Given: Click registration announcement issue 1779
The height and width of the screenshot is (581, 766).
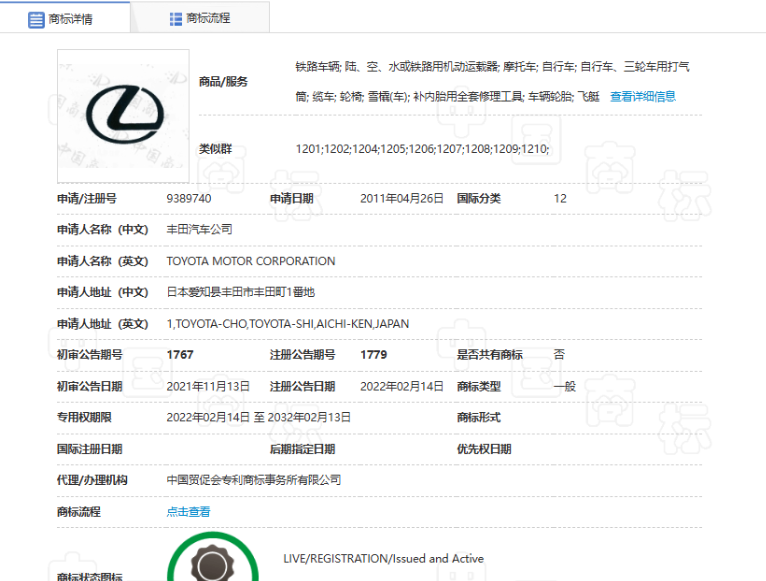Looking at the screenshot, I should click(x=374, y=355).
